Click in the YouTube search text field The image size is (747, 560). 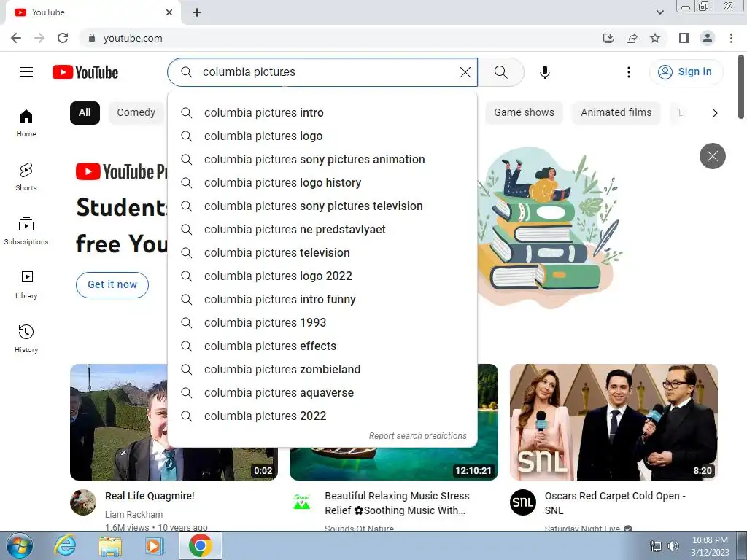[x=324, y=72]
